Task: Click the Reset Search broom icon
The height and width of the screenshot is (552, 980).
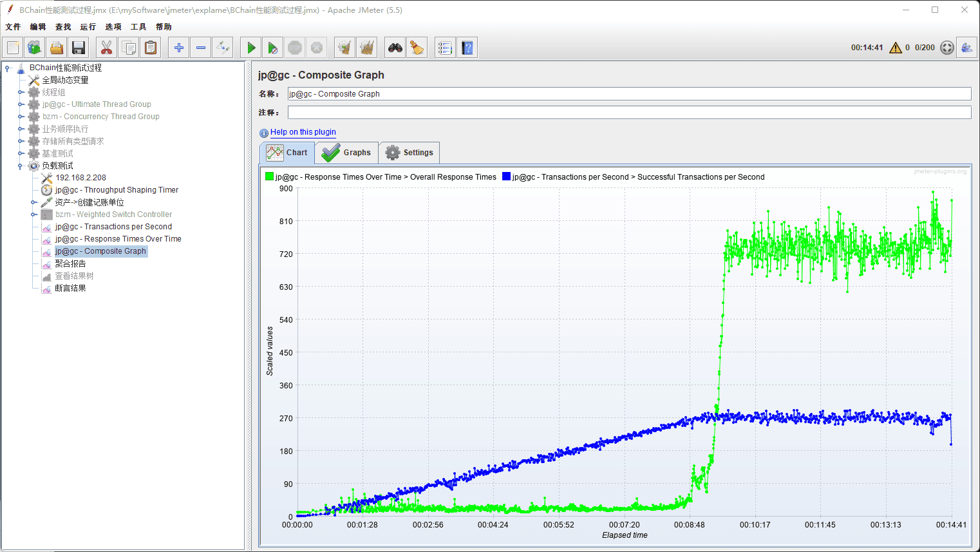Action: (417, 48)
